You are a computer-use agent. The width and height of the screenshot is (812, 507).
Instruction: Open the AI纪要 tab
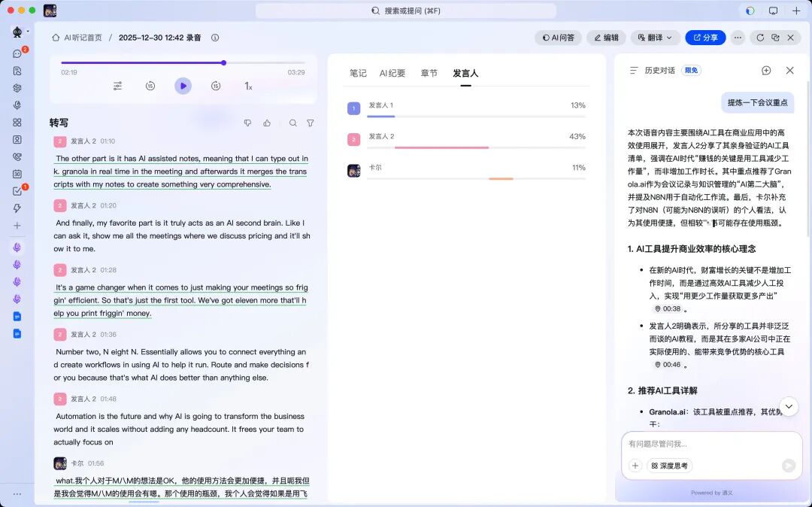pos(395,73)
